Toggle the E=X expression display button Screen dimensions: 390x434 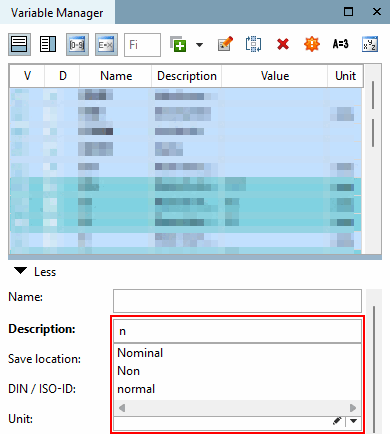(x=106, y=44)
